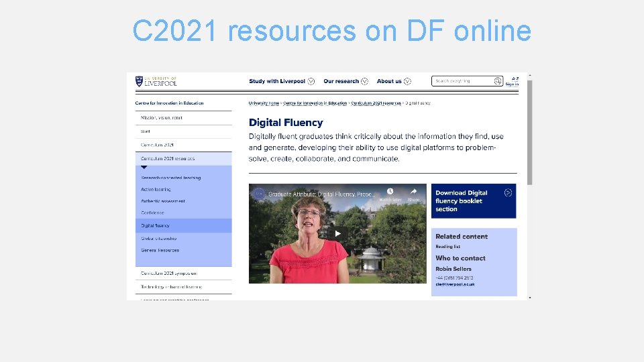The width and height of the screenshot is (644, 362).
Task: Open Confidence sub-item
Action: (152, 213)
